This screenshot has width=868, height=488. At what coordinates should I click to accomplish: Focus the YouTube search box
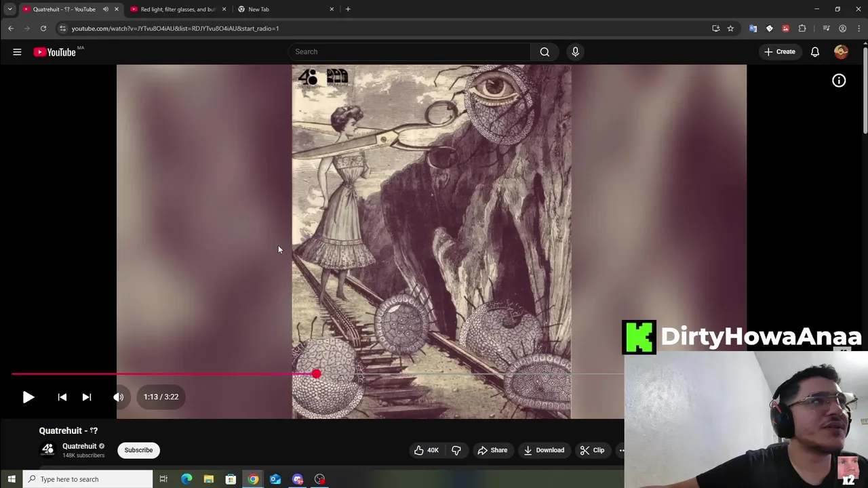[409, 52]
